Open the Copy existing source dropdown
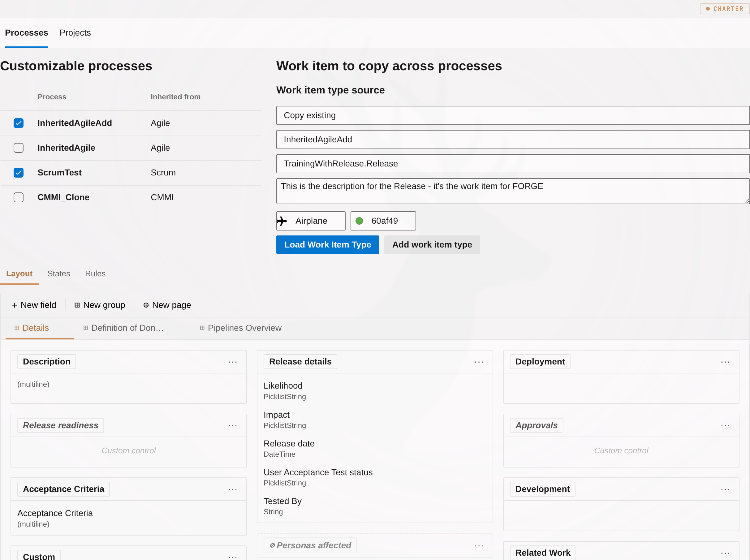 pos(513,116)
